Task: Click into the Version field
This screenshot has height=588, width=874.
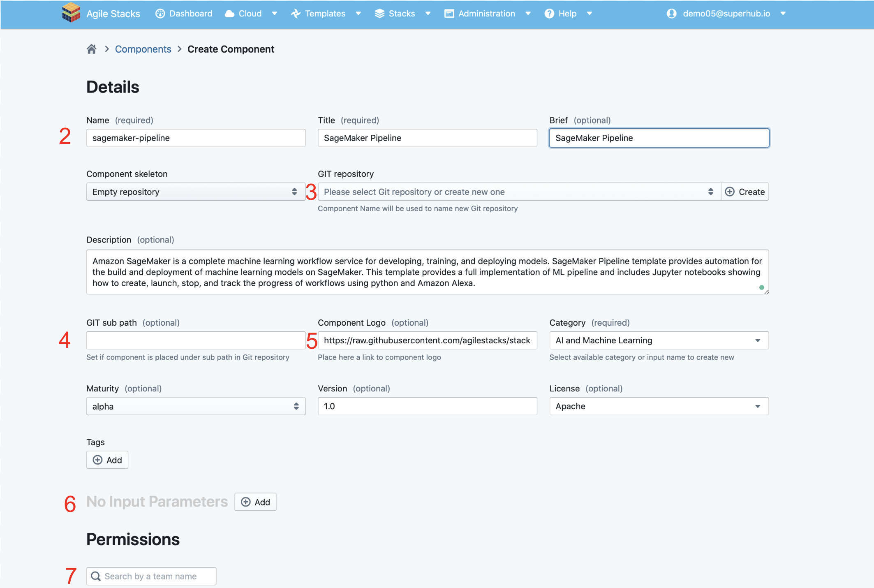Action: tap(427, 406)
